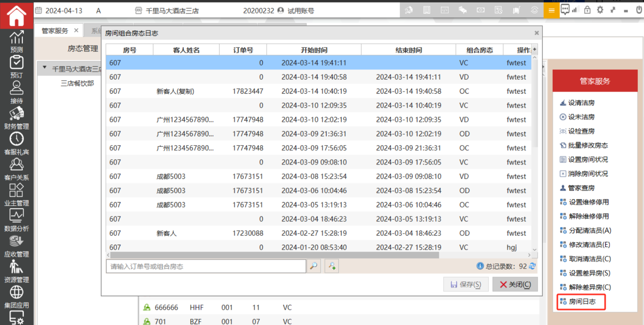Refresh the total record count

pyautogui.click(x=532, y=266)
